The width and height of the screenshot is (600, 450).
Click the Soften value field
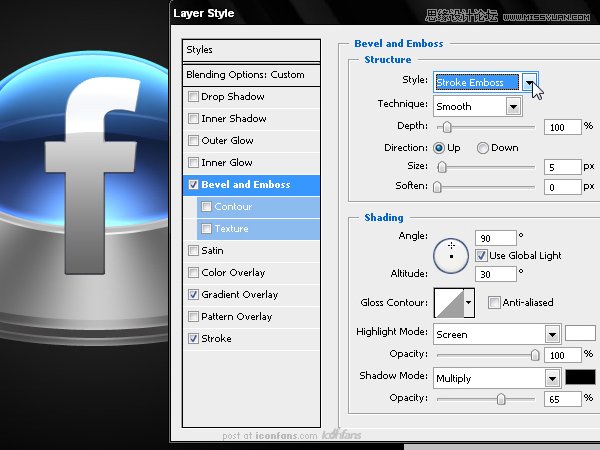coord(562,187)
